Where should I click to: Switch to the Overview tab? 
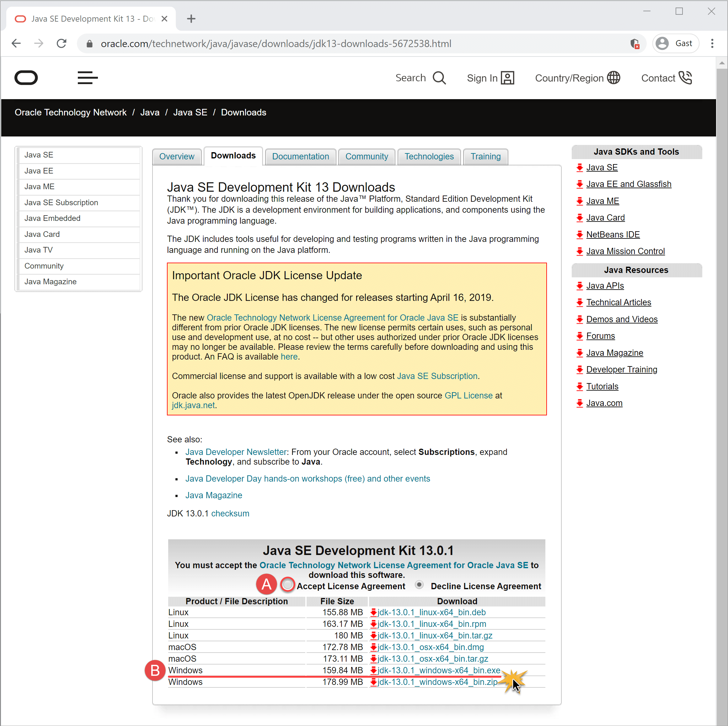[177, 156]
